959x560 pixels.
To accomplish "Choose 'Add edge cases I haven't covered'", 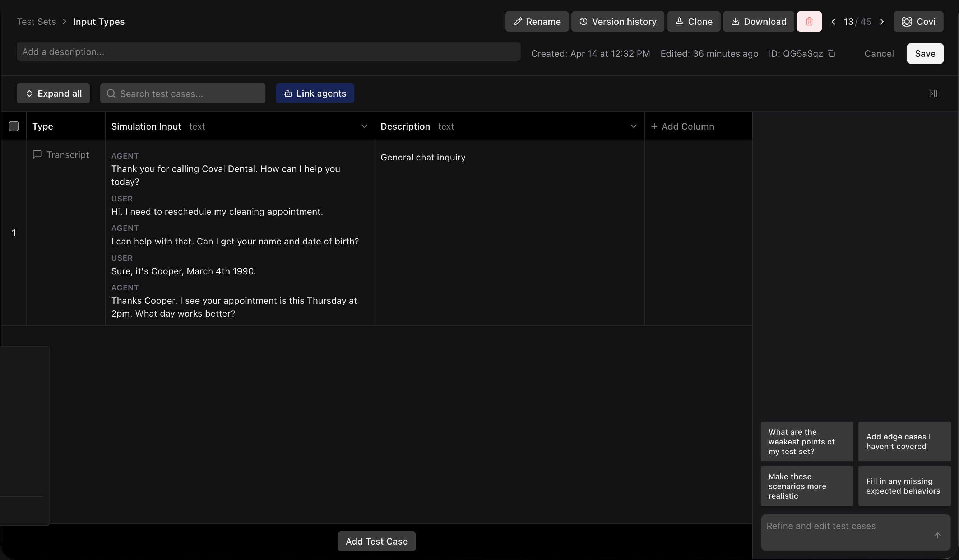I will 904,442.
